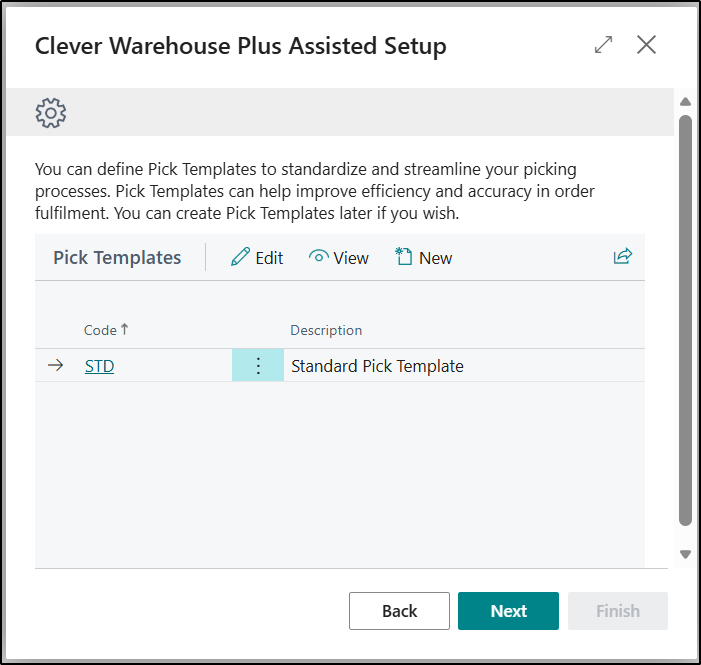Click View with the eye icon
Image resolution: width=701 pixels, height=665 pixels.
pyautogui.click(x=339, y=258)
